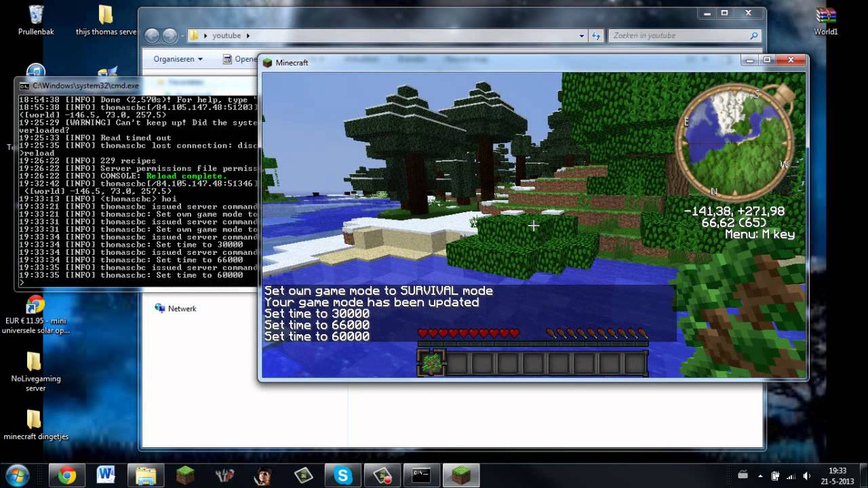Open the screen recorder taskbar icon
The image size is (868, 488).
coord(382,475)
